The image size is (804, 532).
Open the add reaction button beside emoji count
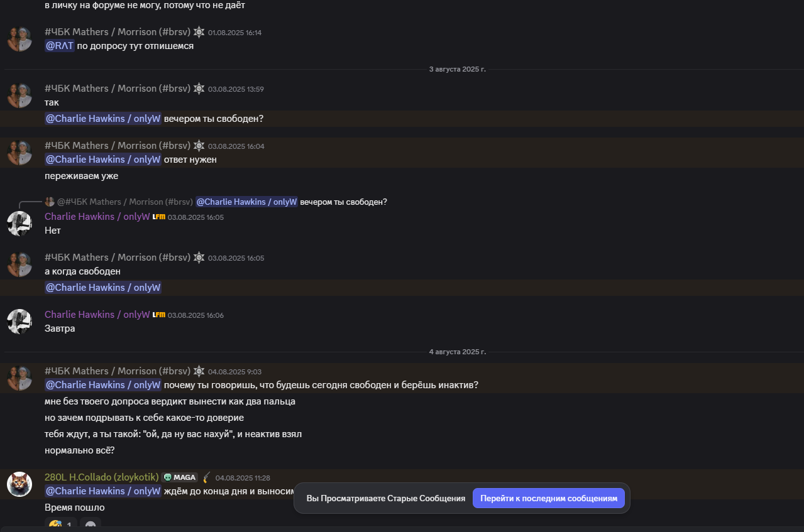pyautogui.click(x=91, y=524)
